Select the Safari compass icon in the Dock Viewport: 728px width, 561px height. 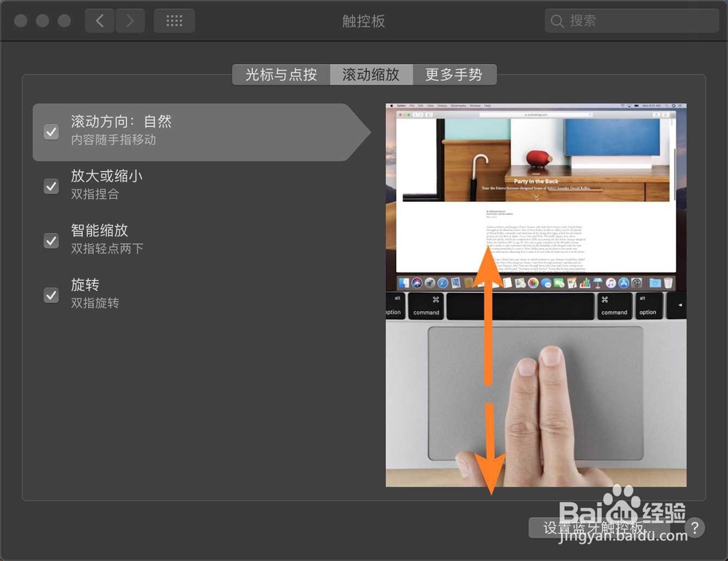(x=443, y=283)
